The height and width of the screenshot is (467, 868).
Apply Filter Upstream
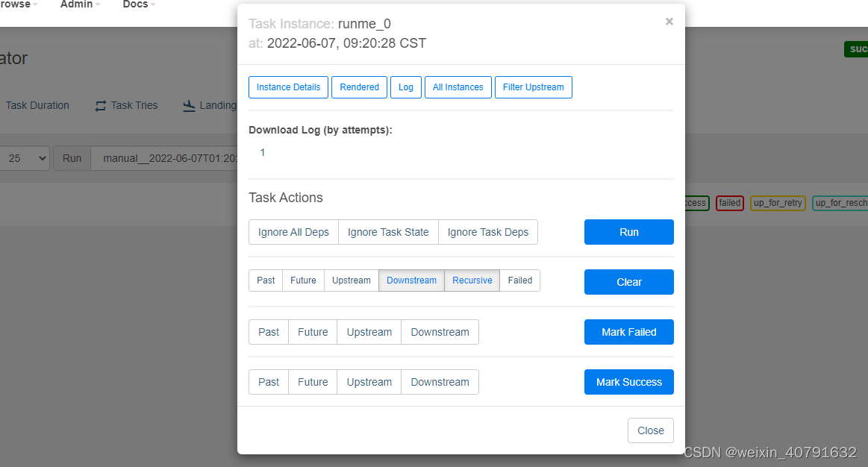[533, 87]
